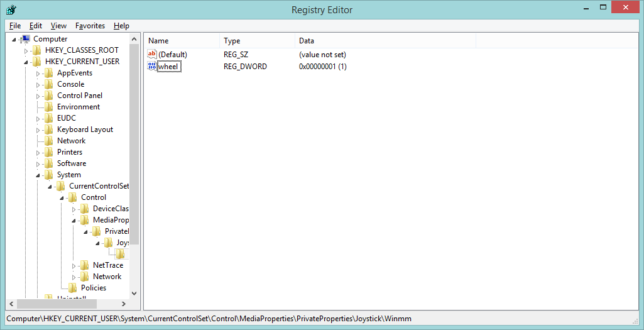Viewport: 644px width, 330px height.
Task: Click the Keyboard Layout folder icon
Action: tap(49, 129)
